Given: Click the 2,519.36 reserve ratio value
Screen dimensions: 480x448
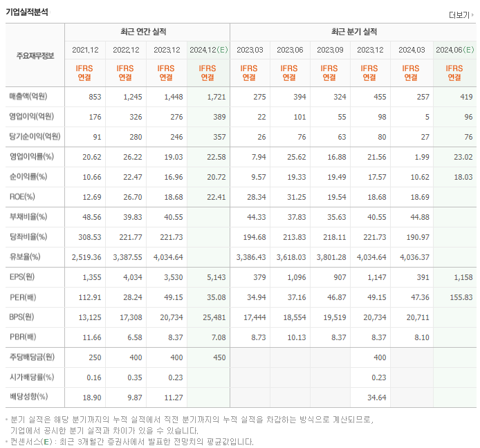Looking at the screenshot, I should (x=86, y=257).
